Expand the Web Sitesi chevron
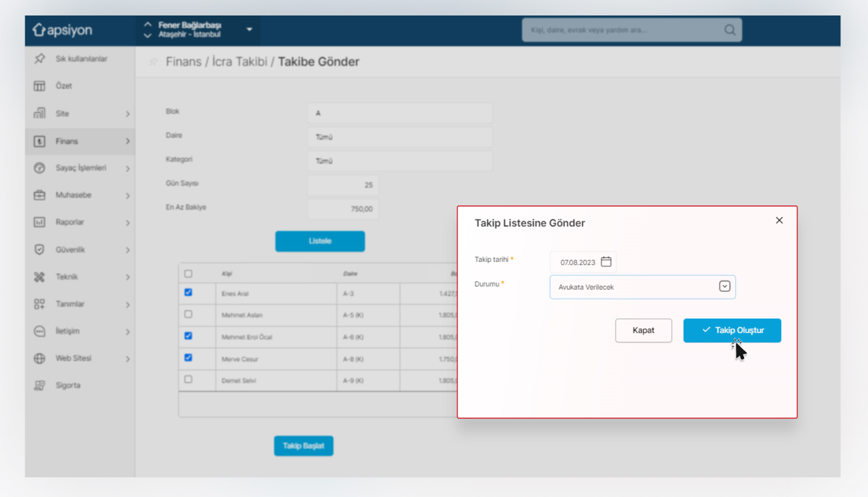Viewport: 868px width, 497px height. (x=128, y=359)
